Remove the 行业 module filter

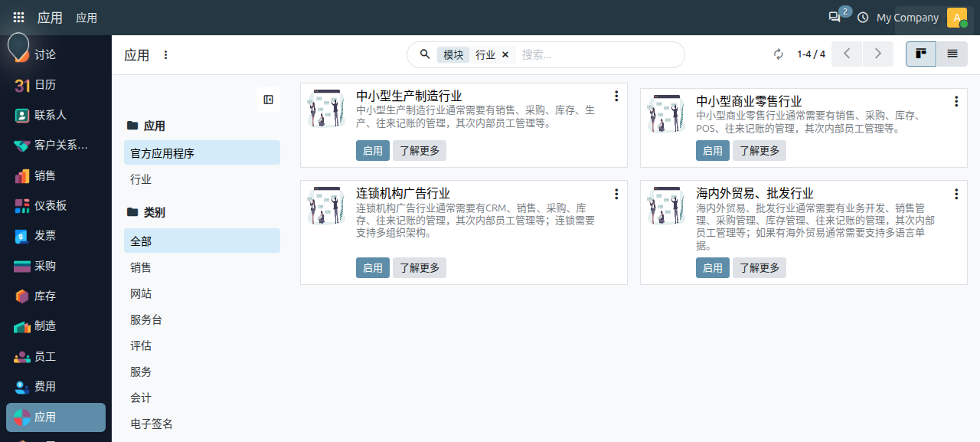[505, 55]
